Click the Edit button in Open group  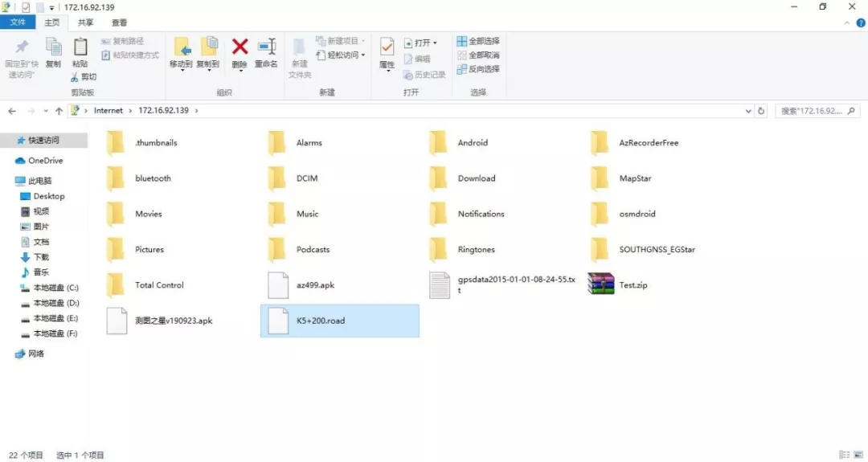click(417, 59)
